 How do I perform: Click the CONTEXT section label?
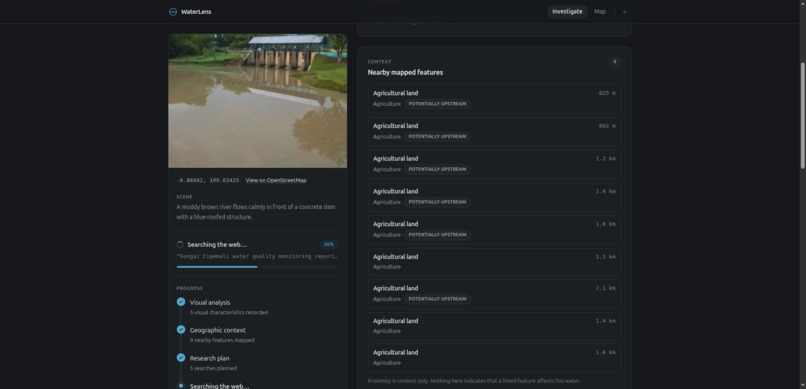[379, 62]
